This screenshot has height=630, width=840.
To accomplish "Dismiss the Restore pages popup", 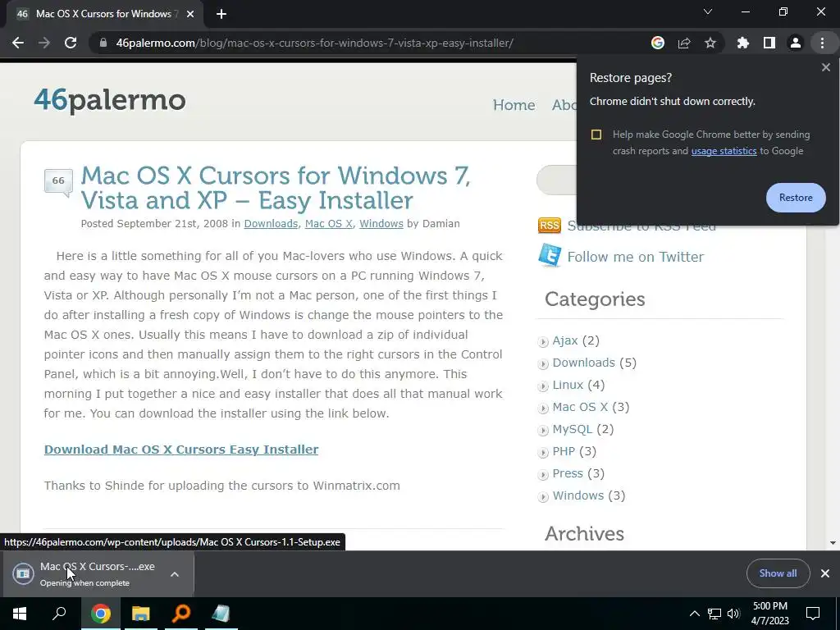I will (x=825, y=67).
